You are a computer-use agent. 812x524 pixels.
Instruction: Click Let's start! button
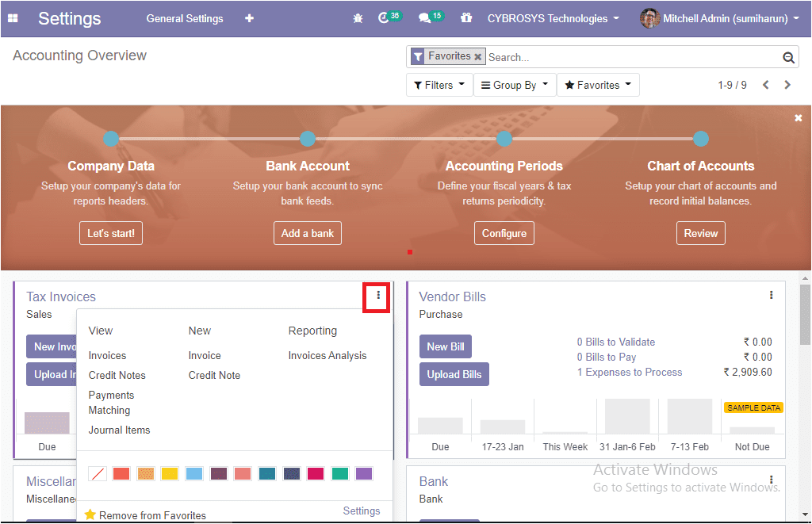coord(111,233)
